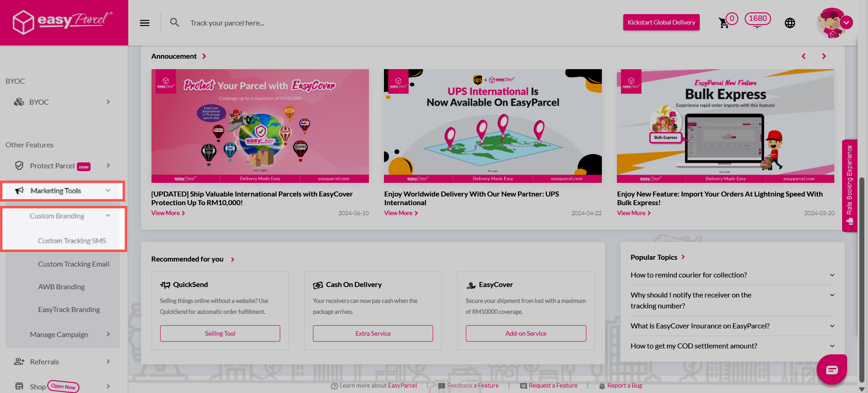This screenshot has width=868, height=393.
Task: Toggle the hamburger menu icon
Action: (145, 23)
